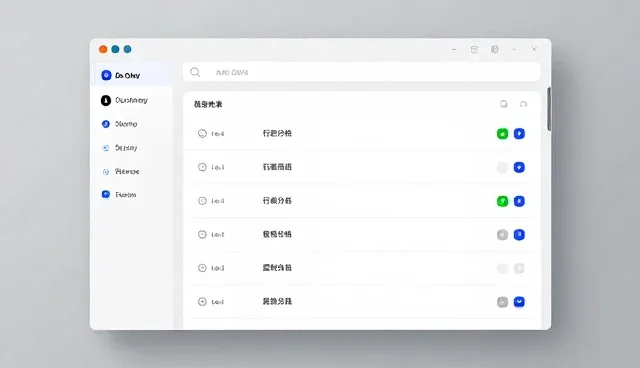
Task: Toggle the gray status button in the fourth row
Action: click(502, 235)
